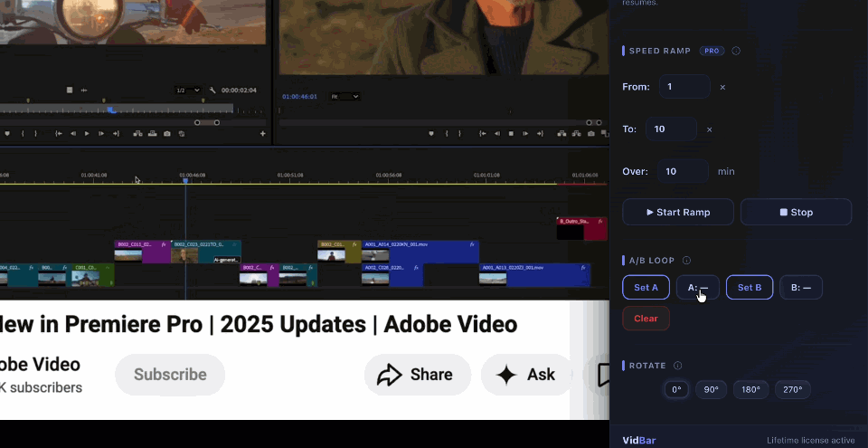Show Rotate section info icon
Screen dimensions: 868x448
677,366
